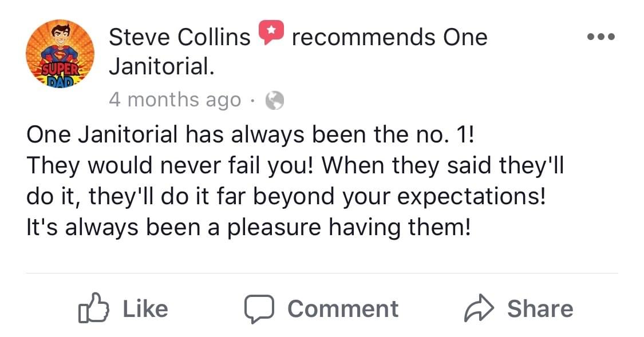Click the speech bubble Comment icon
This screenshot has height=337, width=644.
[x=260, y=308]
